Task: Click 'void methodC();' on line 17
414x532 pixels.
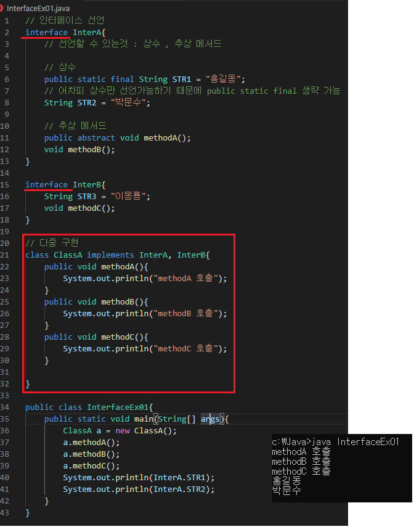Action: click(79, 208)
